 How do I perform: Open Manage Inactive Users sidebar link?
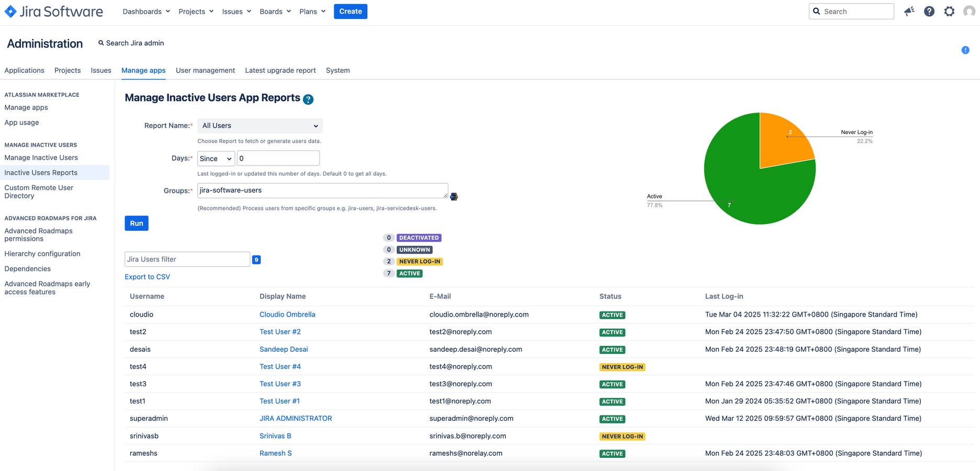tap(41, 158)
